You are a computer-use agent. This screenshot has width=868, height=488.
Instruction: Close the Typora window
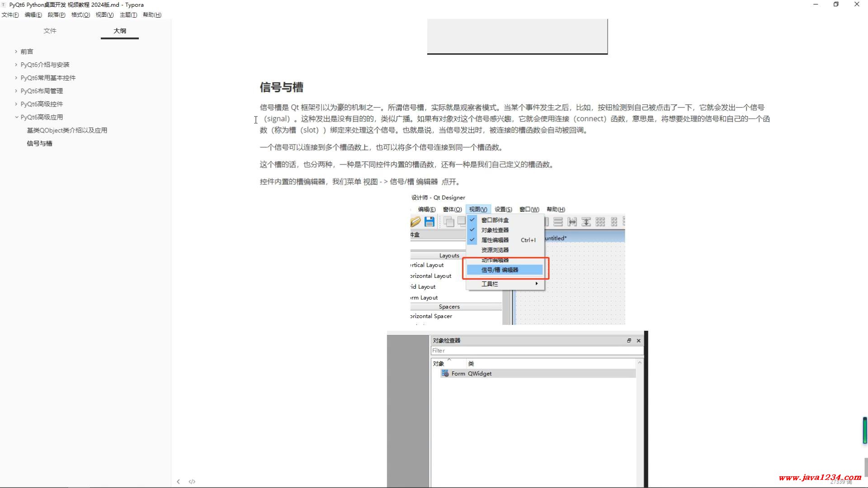click(857, 5)
